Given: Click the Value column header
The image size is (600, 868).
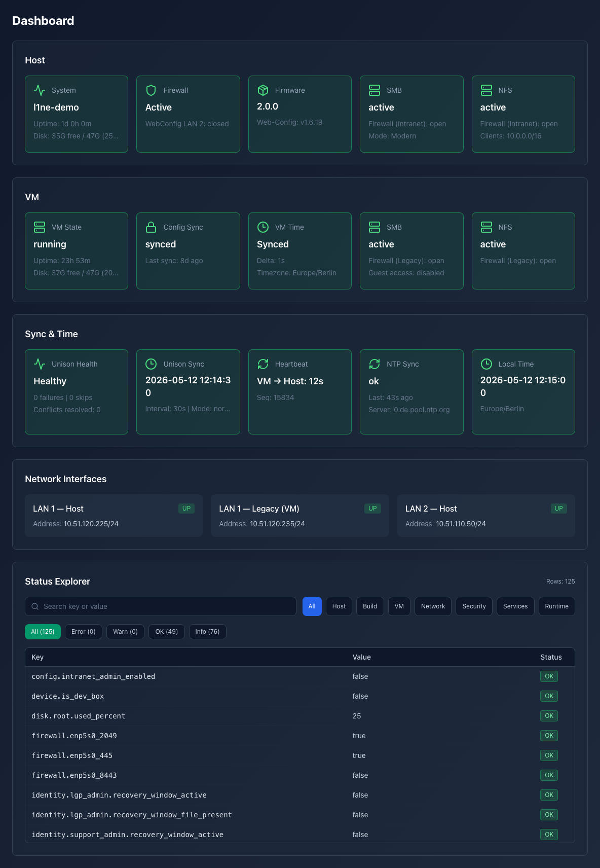Looking at the screenshot, I should click(x=362, y=657).
